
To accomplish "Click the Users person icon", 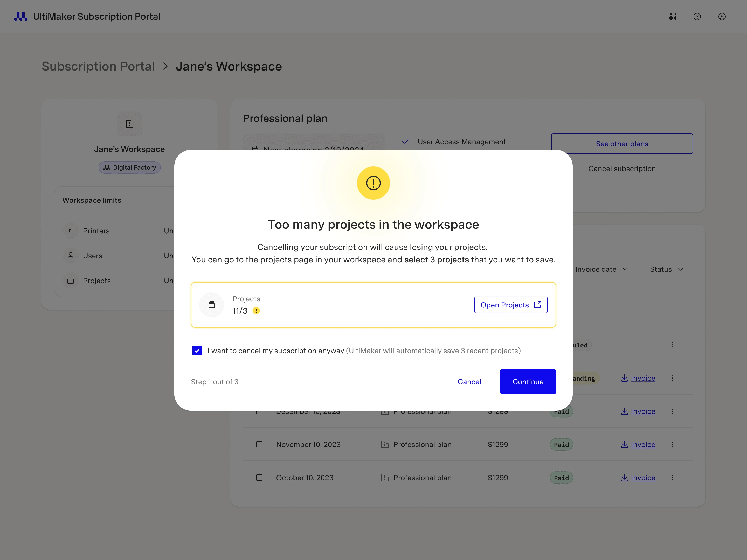I will coord(70,255).
